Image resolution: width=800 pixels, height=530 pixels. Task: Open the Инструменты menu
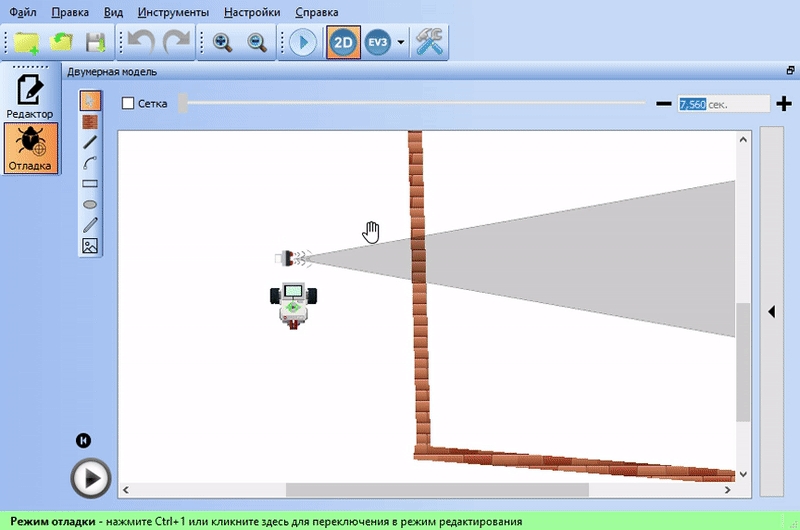pyautogui.click(x=174, y=13)
